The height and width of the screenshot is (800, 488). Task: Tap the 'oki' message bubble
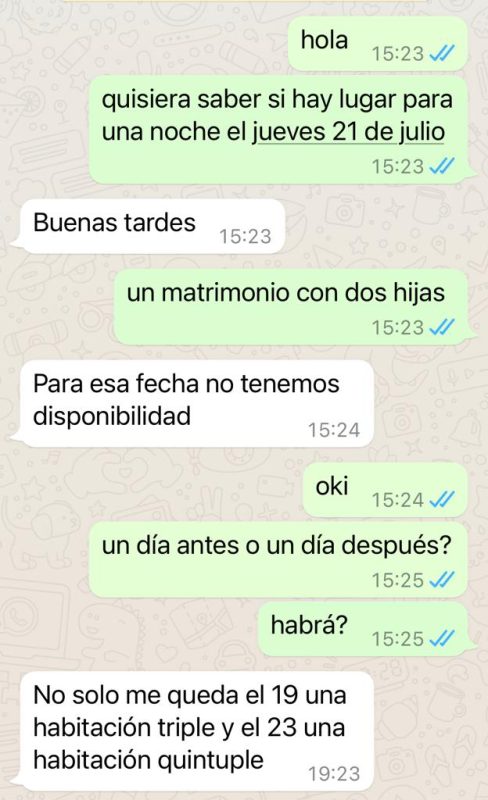(x=385, y=490)
